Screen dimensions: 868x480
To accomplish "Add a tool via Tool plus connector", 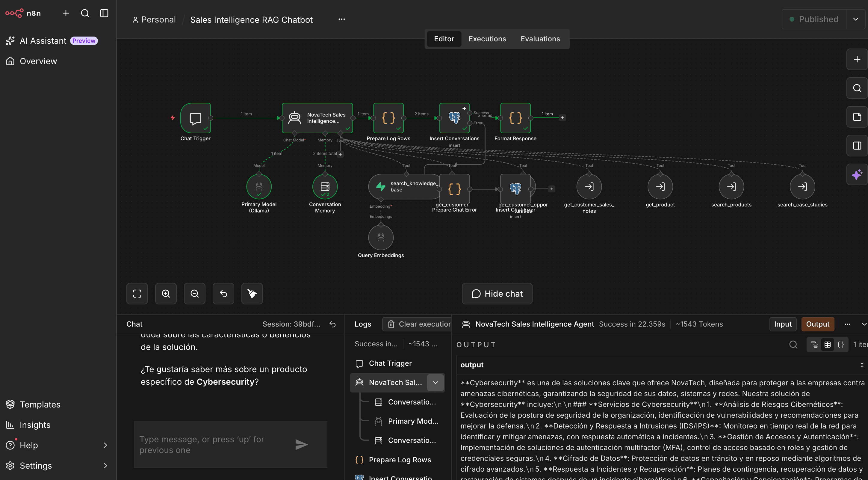I will point(340,154).
